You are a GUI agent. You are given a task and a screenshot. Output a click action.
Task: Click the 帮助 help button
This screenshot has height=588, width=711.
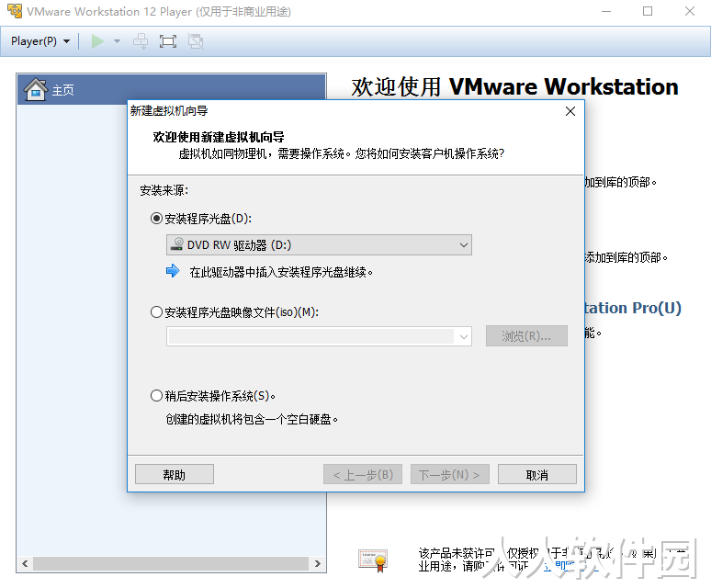[x=175, y=475]
